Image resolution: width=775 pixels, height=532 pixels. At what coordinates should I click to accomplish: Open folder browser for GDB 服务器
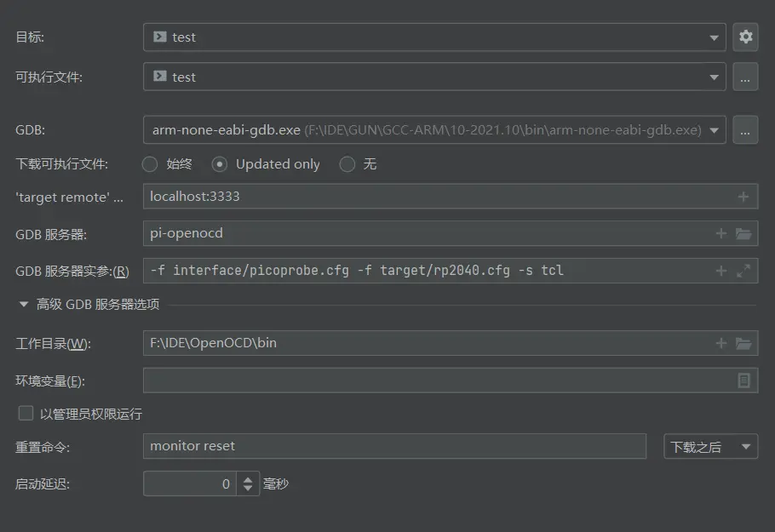coord(743,233)
